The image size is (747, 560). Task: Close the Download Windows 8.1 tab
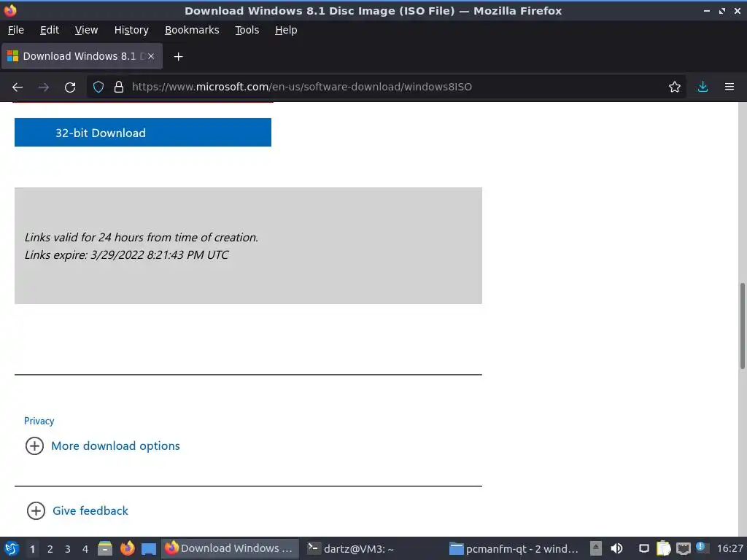point(151,56)
